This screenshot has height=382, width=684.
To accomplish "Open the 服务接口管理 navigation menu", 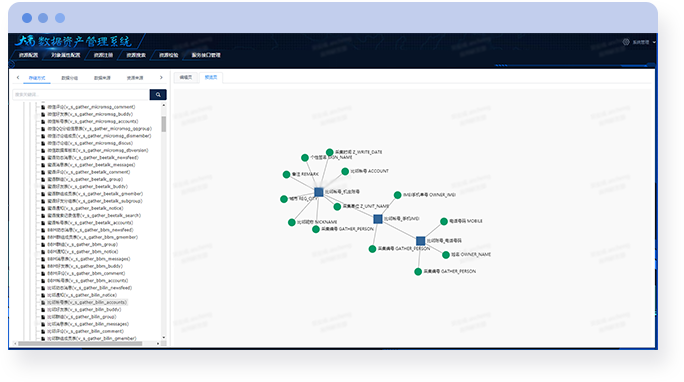I will click(x=206, y=55).
